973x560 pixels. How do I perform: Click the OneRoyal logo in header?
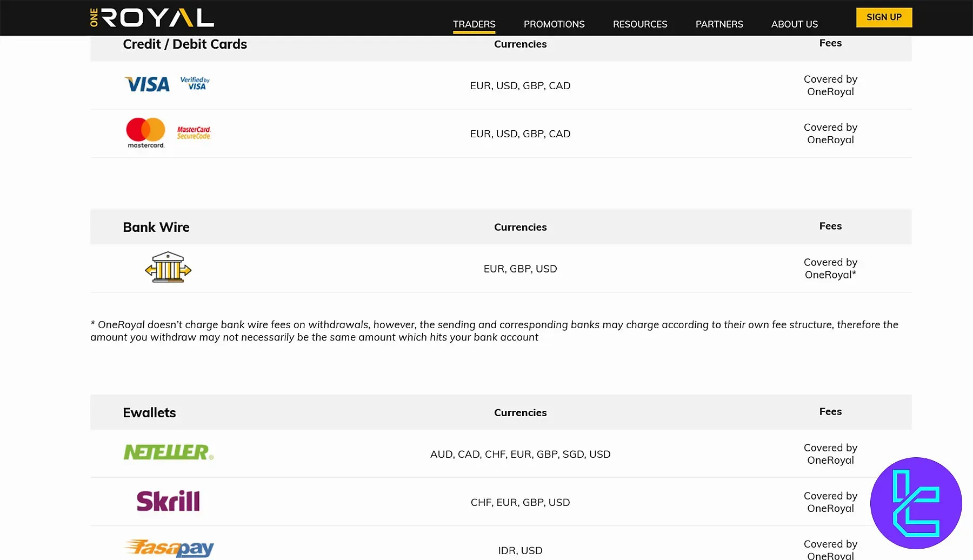pos(152,18)
